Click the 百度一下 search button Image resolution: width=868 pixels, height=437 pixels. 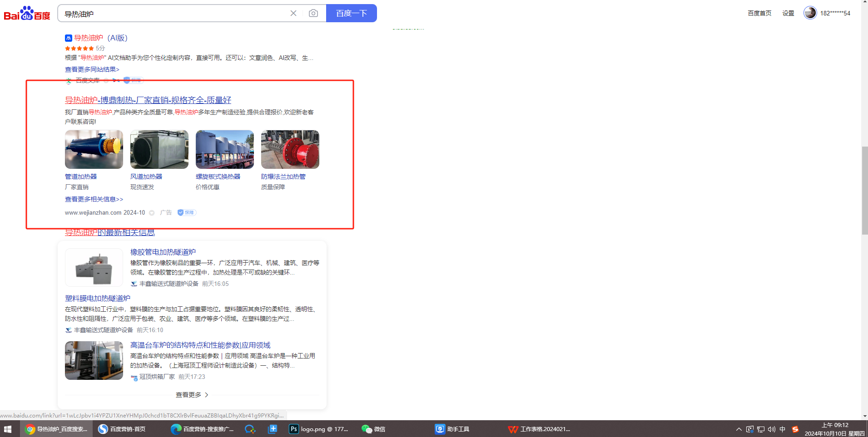(x=352, y=13)
